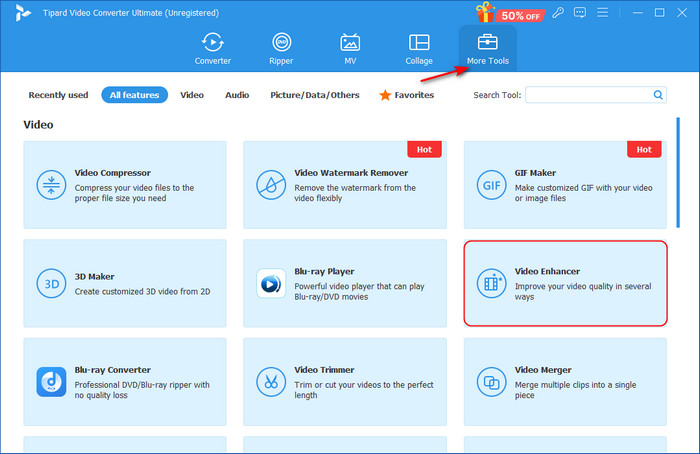Viewport: 700px width, 454px height.
Task: Open the 3D Maker title
Action: (95, 276)
